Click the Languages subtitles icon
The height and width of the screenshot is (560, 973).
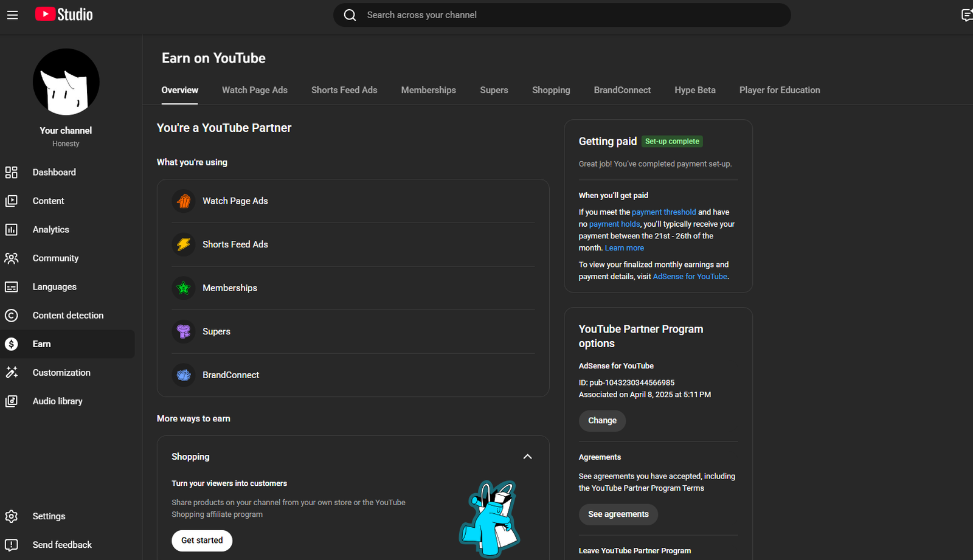(12, 286)
